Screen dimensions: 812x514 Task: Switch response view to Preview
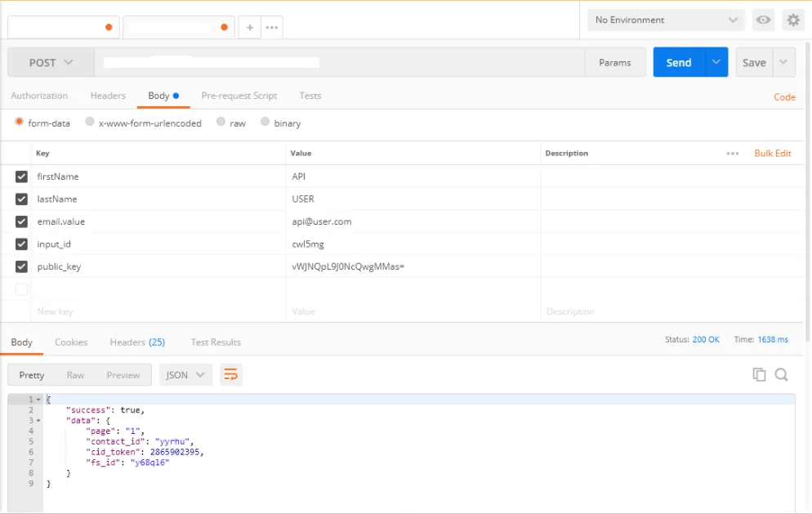click(x=123, y=375)
